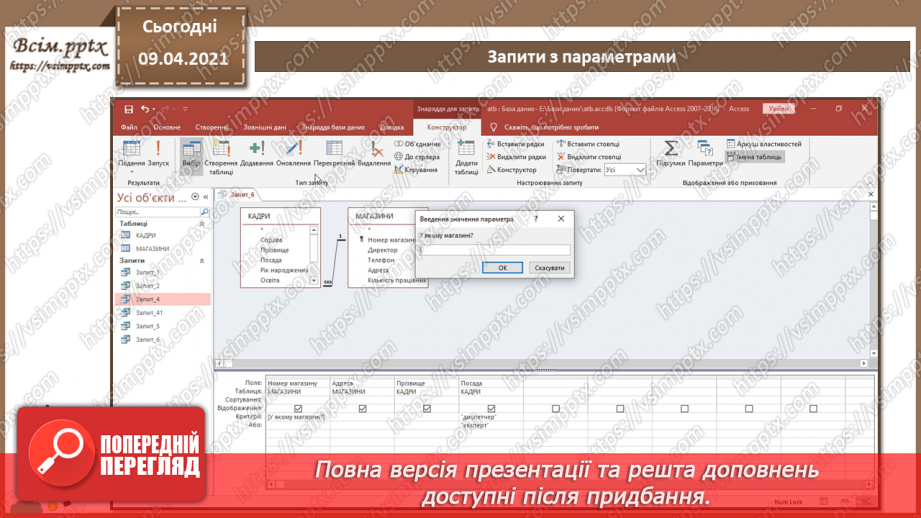Image resolution: width=921 pixels, height=518 pixels.
Task: Click Вставити рядки button
Action: pyautogui.click(x=516, y=144)
